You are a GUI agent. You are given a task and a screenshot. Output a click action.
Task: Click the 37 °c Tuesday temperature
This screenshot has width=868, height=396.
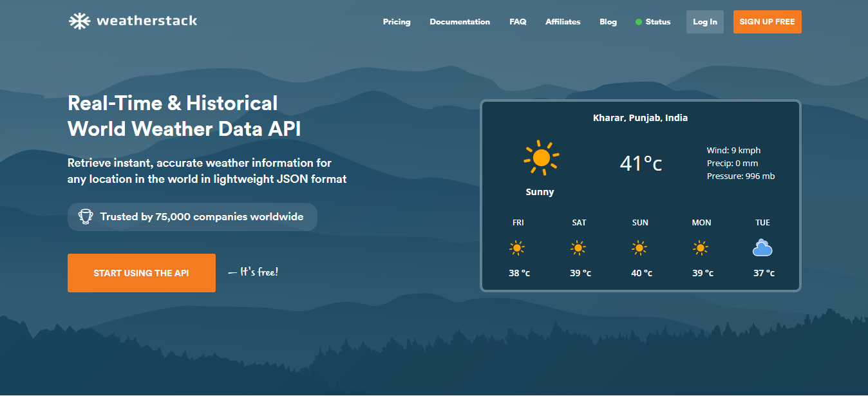click(764, 273)
